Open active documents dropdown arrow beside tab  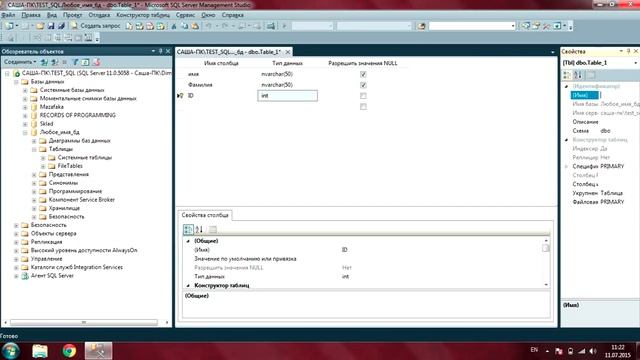click(553, 52)
